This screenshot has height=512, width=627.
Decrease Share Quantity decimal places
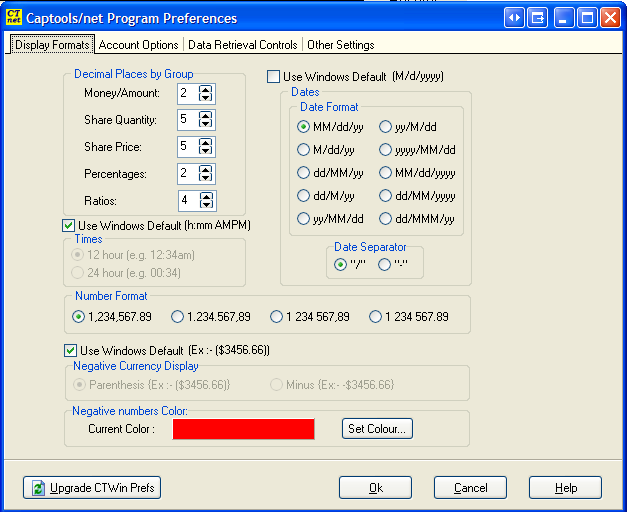point(206,124)
